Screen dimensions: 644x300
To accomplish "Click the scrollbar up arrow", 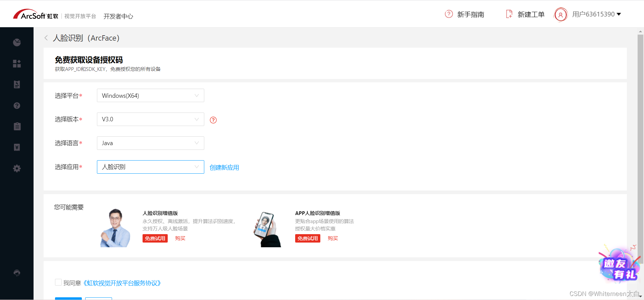I will [640, 31].
